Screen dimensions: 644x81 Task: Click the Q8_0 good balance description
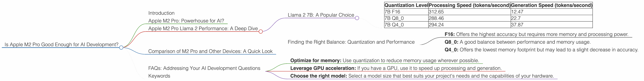click(x=518, y=42)
